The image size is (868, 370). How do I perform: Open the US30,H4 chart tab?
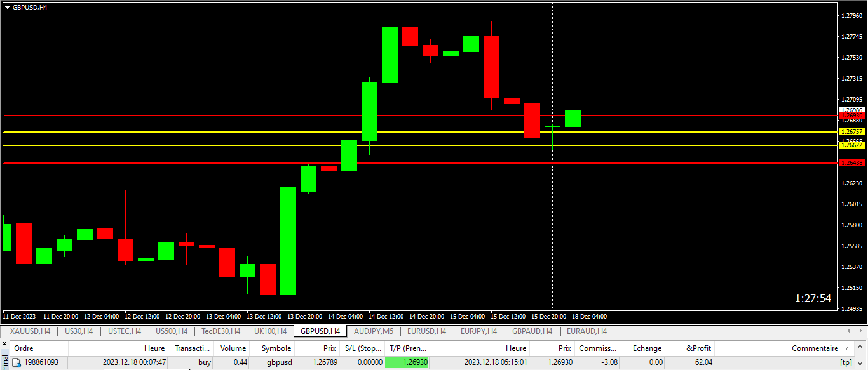tap(79, 331)
